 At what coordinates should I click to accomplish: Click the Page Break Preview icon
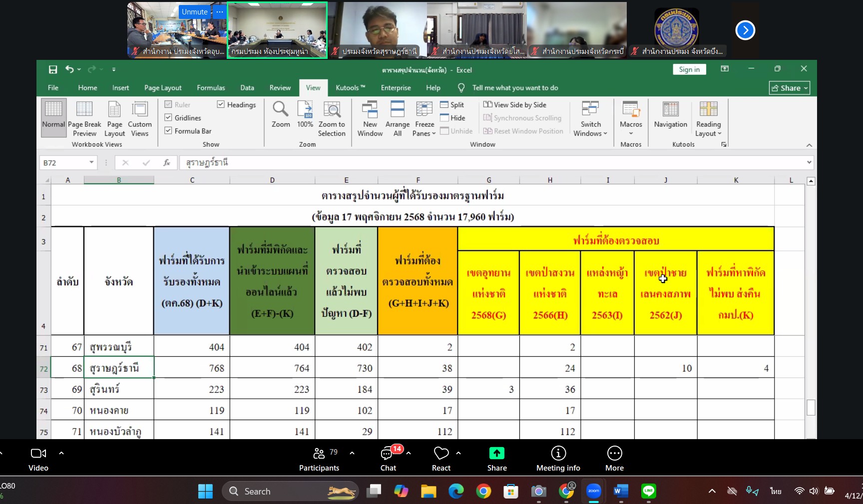(x=84, y=110)
